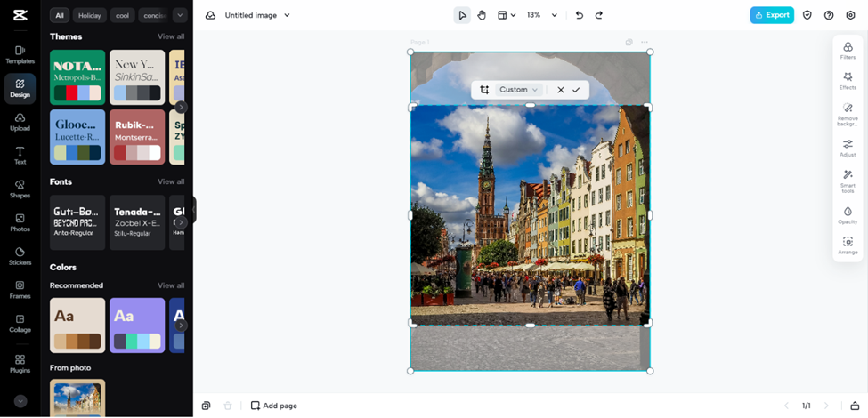The image size is (868, 418).
Task: Open the Design panel
Action: pos(20,88)
